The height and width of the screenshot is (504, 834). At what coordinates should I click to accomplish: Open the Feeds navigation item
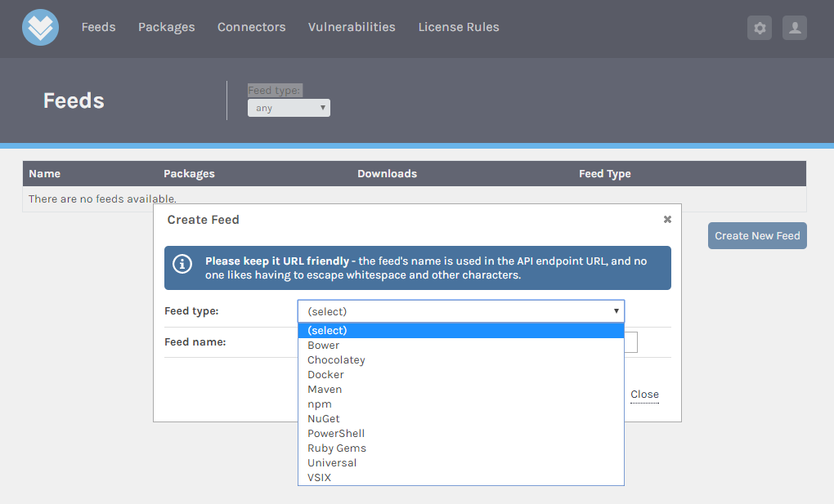pyautogui.click(x=98, y=27)
